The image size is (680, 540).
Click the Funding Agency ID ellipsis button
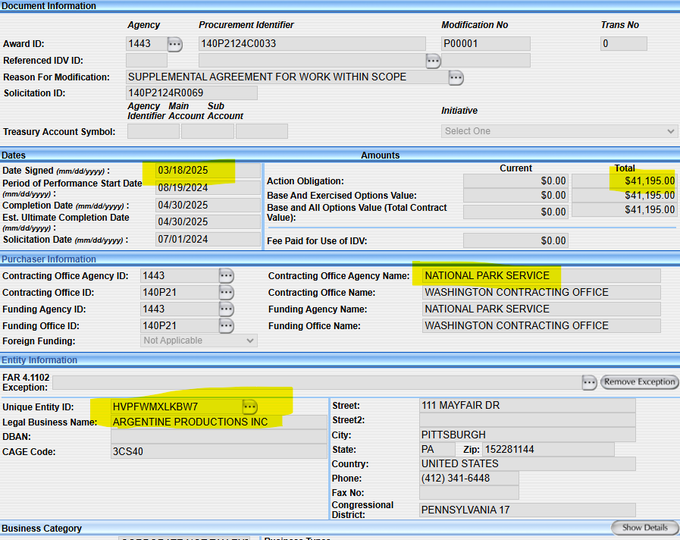point(226,310)
